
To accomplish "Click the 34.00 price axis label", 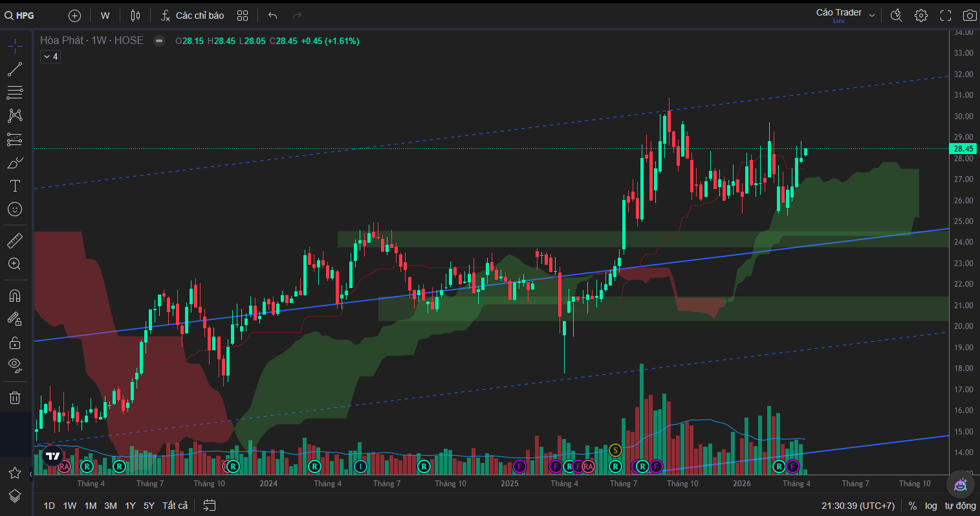I will [964, 32].
